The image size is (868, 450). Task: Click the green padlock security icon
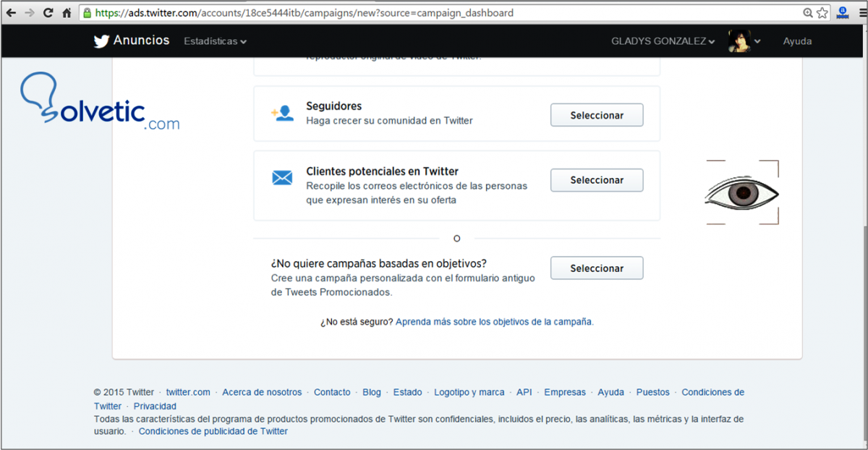(x=87, y=13)
